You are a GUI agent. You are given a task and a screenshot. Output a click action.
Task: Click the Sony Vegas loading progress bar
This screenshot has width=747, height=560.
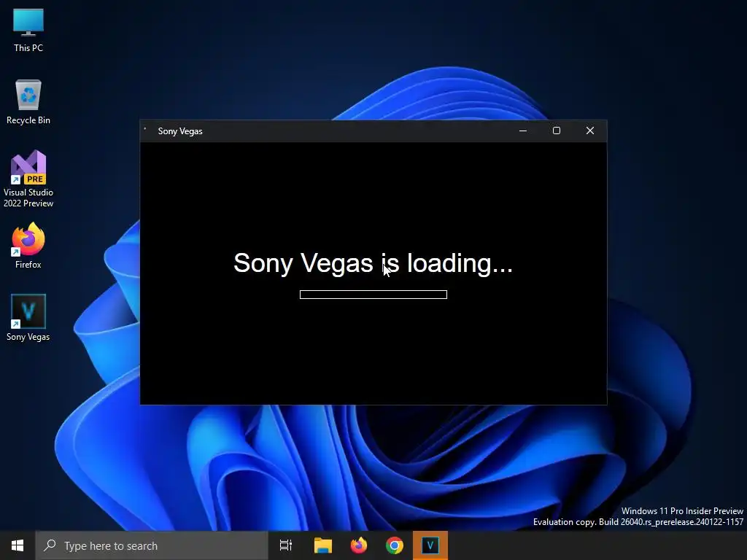[x=373, y=295]
